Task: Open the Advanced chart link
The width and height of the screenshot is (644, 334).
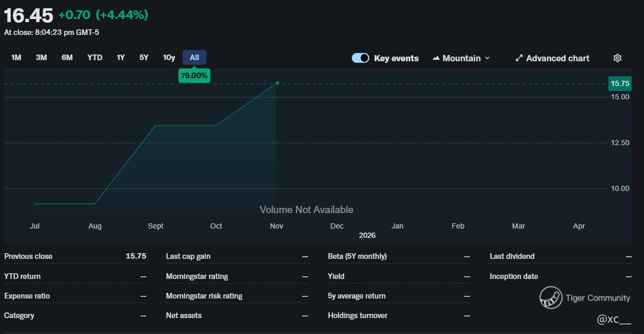Action: (558, 58)
